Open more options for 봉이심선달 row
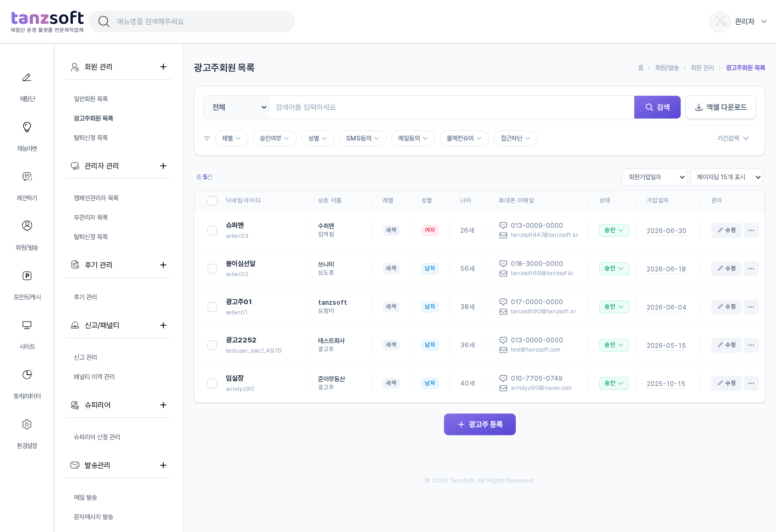This screenshot has height=532, width=776. (751, 269)
